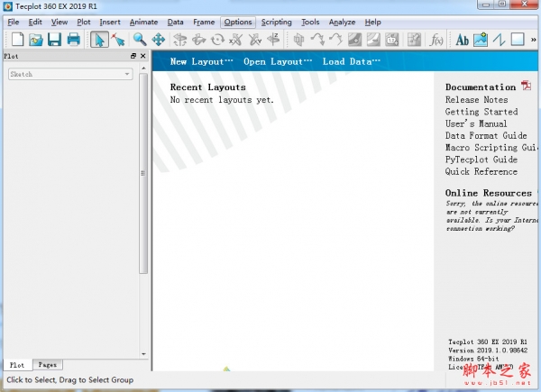Screen dimensions: 541x392
Task: Expand the toolbar overflow chevron
Action: 533,39
